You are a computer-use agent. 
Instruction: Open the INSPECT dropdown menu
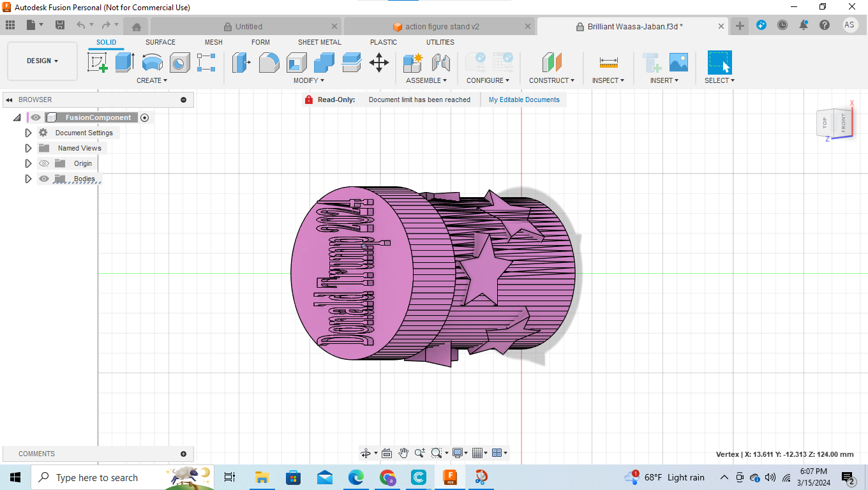608,80
